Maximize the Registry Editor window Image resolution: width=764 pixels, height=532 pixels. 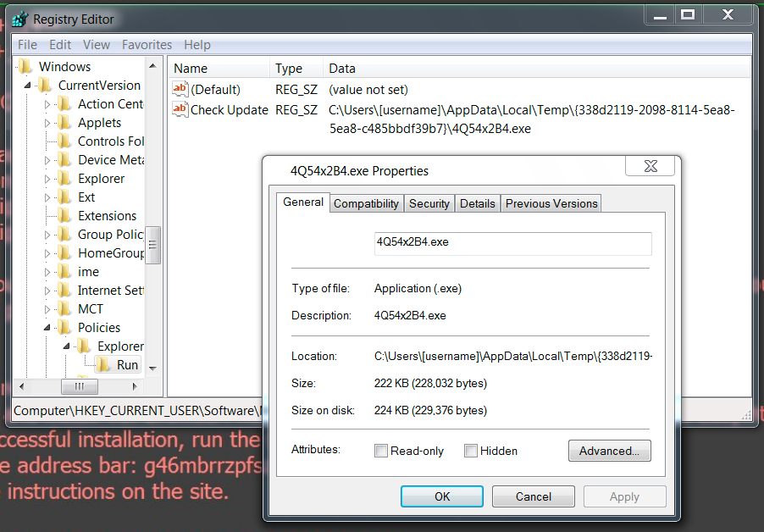click(x=688, y=14)
